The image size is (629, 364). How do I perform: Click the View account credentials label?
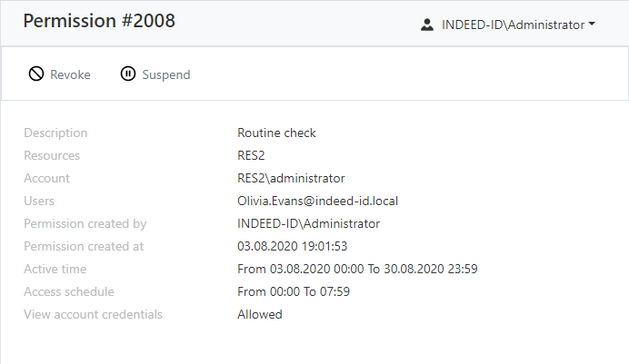pyautogui.click(x=93, y=314)
